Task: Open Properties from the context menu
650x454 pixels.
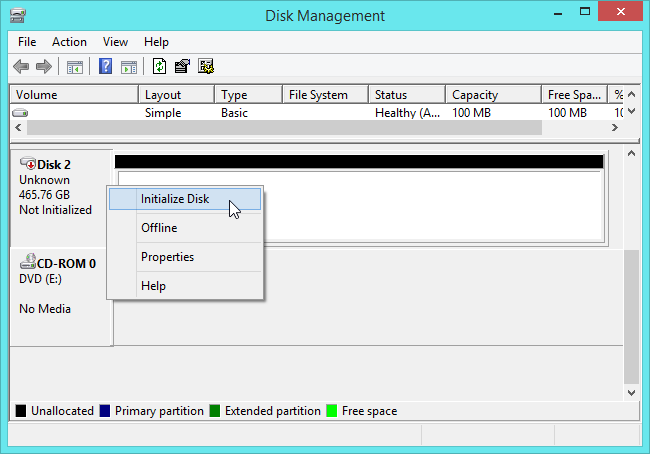Action: click(167, 257)
